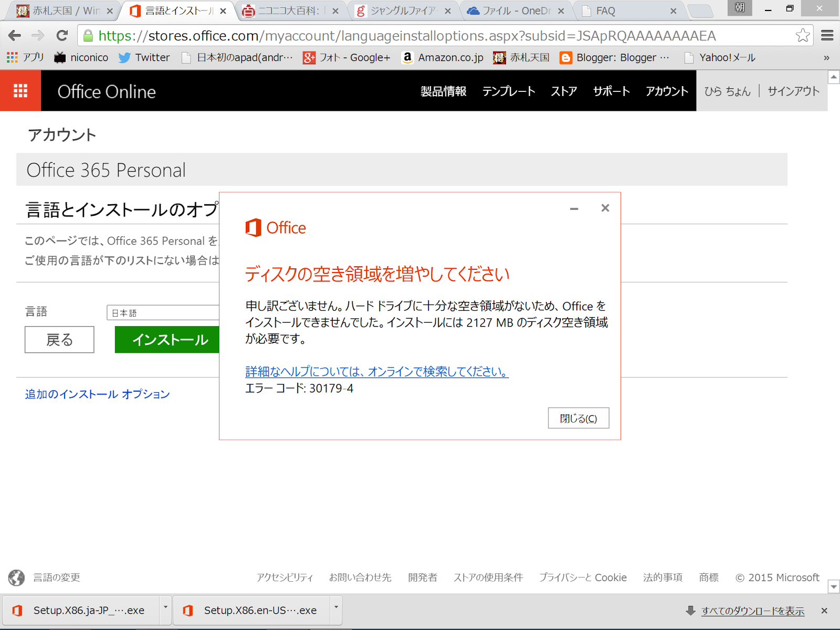Open the アクセシビリティ footer link
Screen dimensions: 840x630
pyautogui.click(x=285, y=577)
